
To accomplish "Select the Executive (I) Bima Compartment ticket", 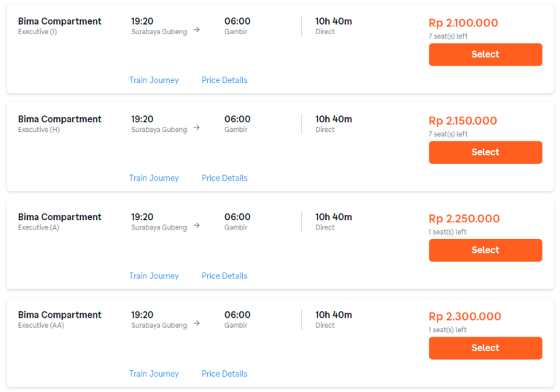I will [485, 55].
